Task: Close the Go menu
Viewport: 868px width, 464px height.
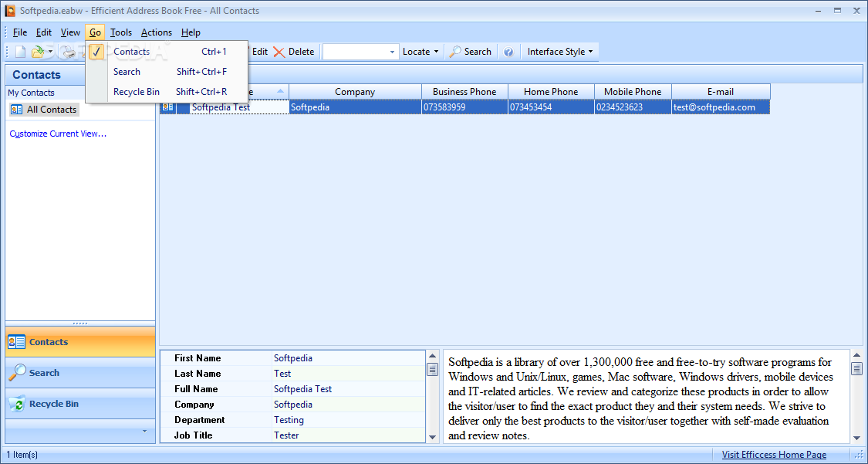Action: click(95, 32)
